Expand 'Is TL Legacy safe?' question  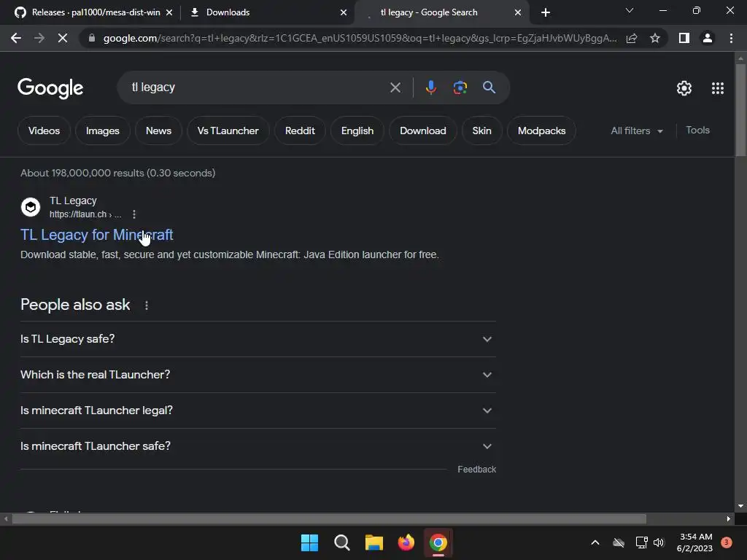[258, 339]
